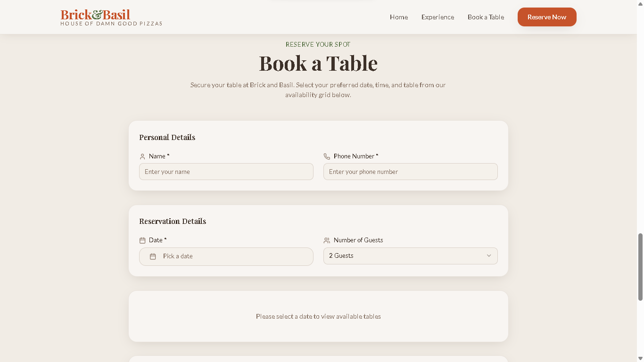Click the Phone Number field label

point(355,156)
